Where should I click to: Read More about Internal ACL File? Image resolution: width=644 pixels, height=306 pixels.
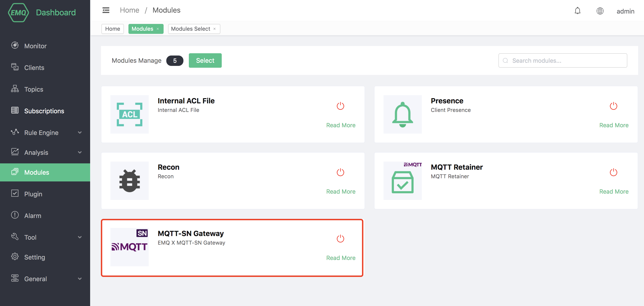[x=341, y=125]
